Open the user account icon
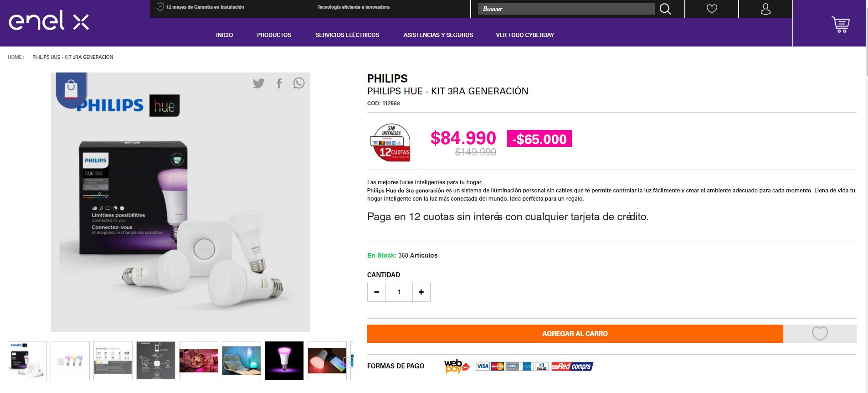 click(x=765, y=9)
